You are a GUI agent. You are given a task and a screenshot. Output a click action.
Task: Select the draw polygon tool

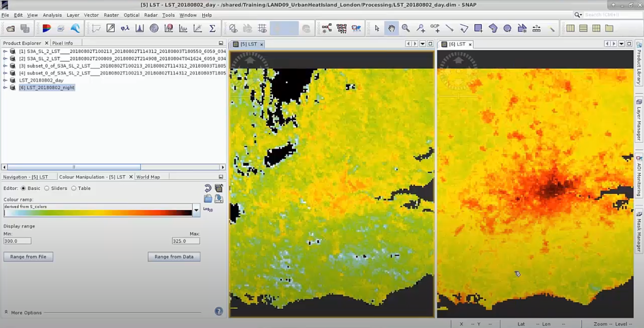click(493, 28)
